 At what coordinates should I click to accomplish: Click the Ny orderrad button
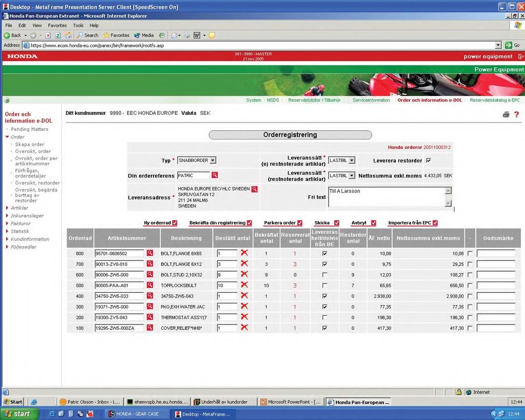[x=160, y=223]
